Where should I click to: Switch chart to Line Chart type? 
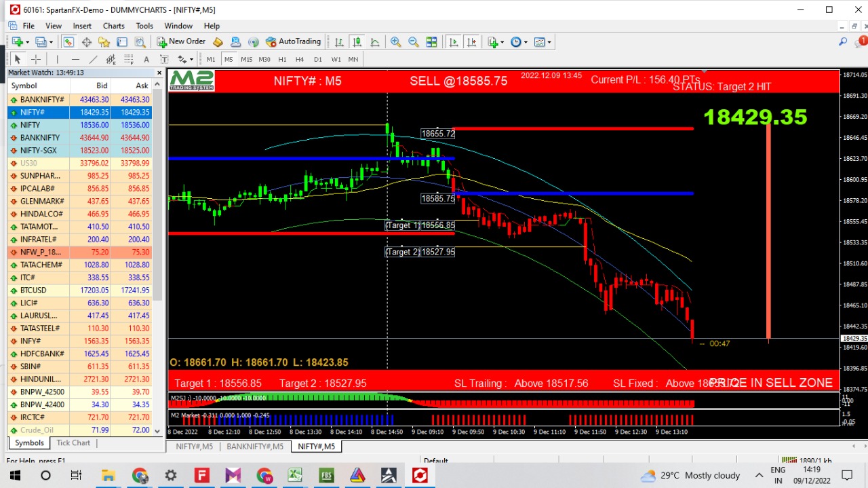coord(374,42)
